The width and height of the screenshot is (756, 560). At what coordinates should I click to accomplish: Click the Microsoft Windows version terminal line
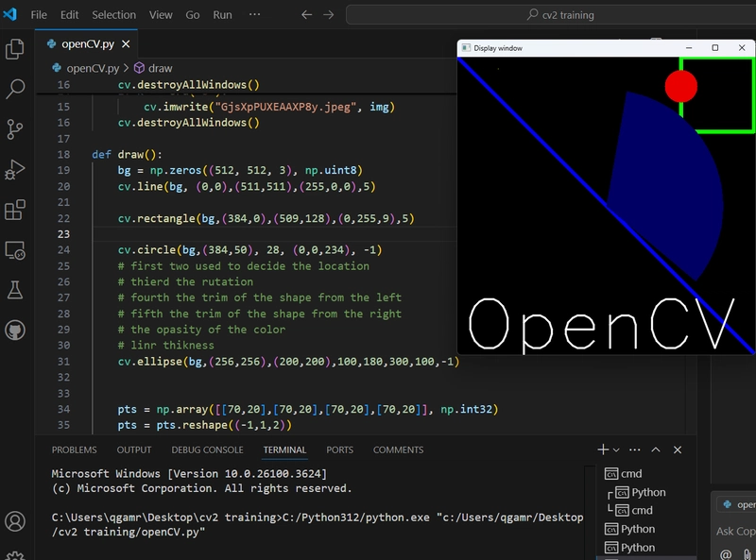189,474
